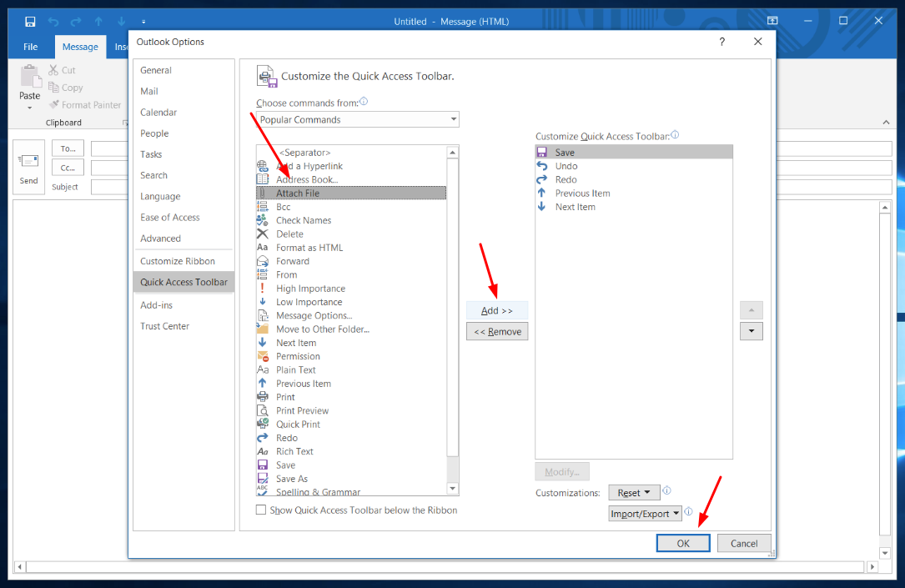
Task: Enable Show Quick Access Toolbar below Ribbon
Action: pos(261,510)
